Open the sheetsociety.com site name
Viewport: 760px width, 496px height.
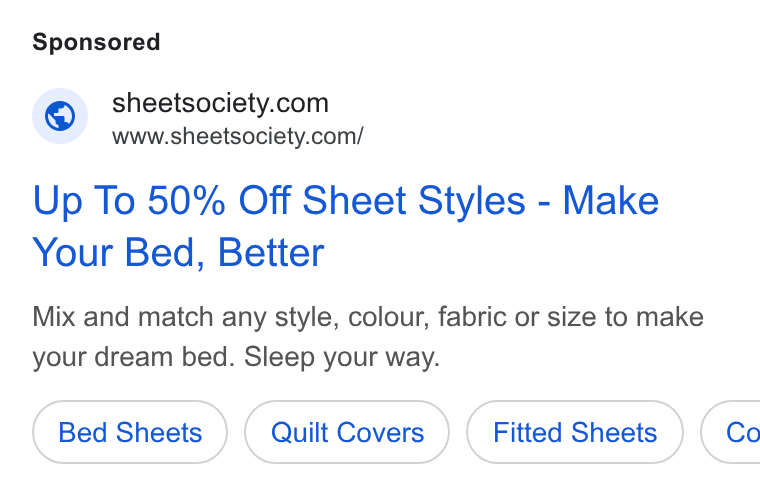click(220, 103)
